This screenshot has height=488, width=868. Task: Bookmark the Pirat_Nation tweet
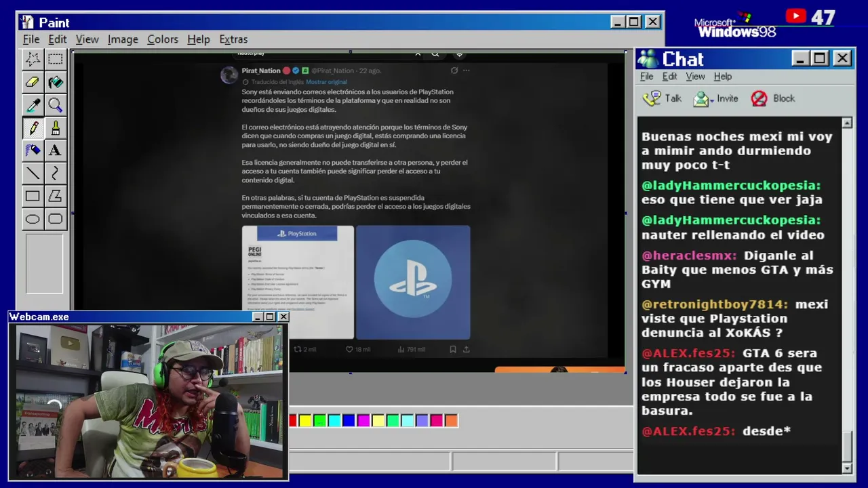(x=453, y=349)
